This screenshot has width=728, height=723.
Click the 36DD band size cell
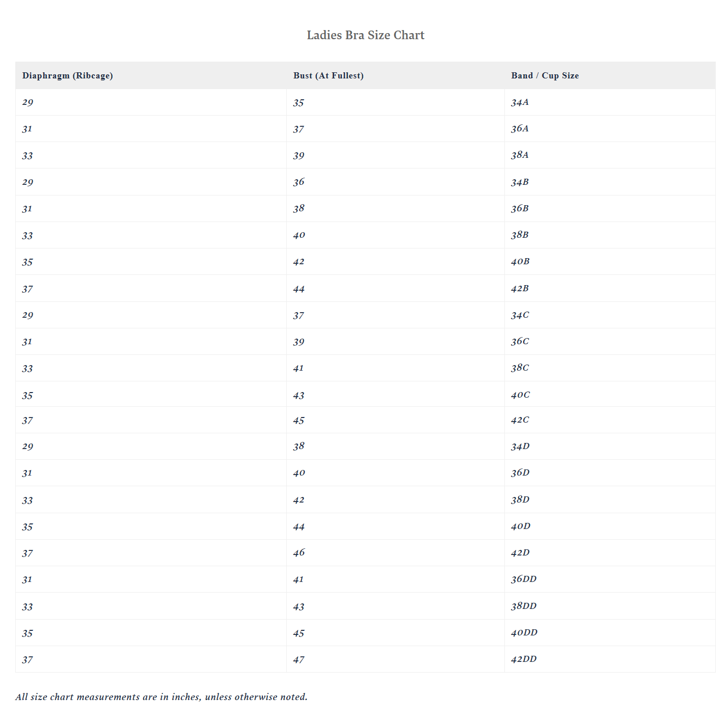click(x=610, y=579)
